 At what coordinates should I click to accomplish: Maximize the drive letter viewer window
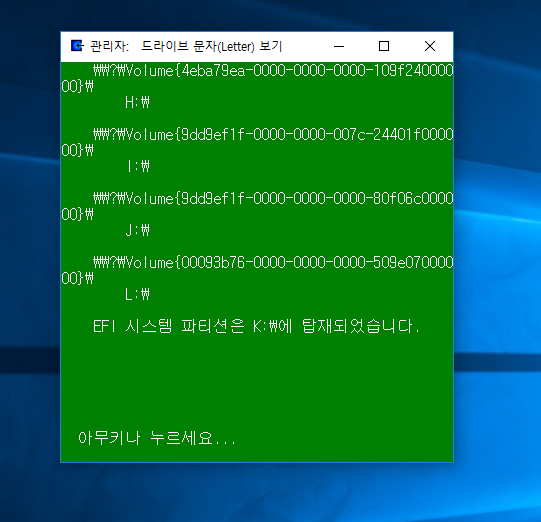[384, 46]
